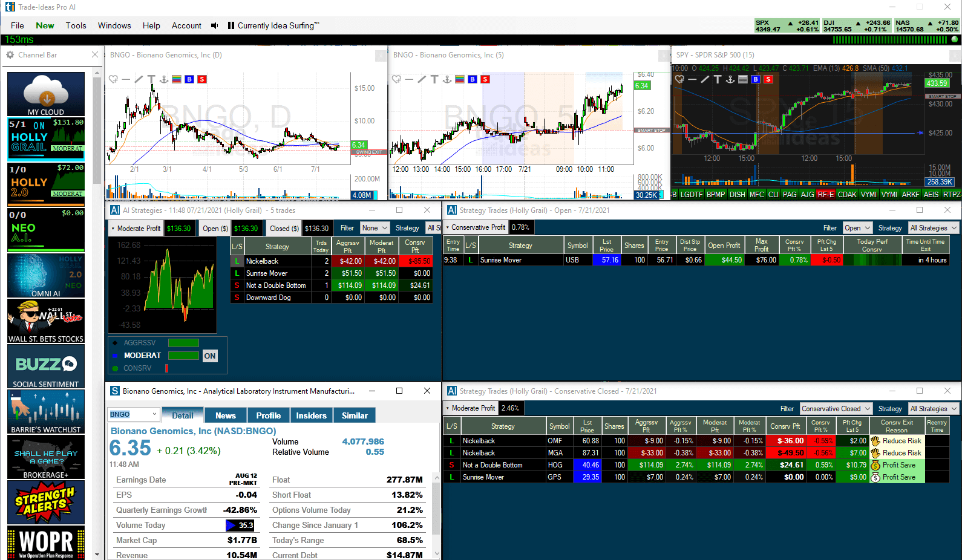The height and width of the screenshot is (560, 962).
Task: Expand Moderate Profit dropdown in Closed trades
Action: [471, 408]
